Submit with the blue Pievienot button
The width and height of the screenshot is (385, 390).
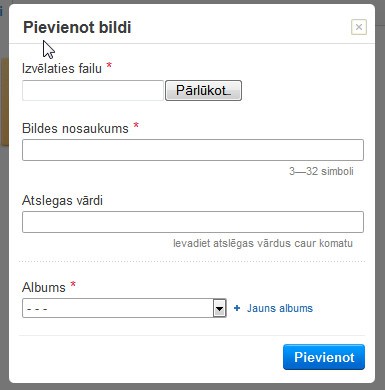324,357
